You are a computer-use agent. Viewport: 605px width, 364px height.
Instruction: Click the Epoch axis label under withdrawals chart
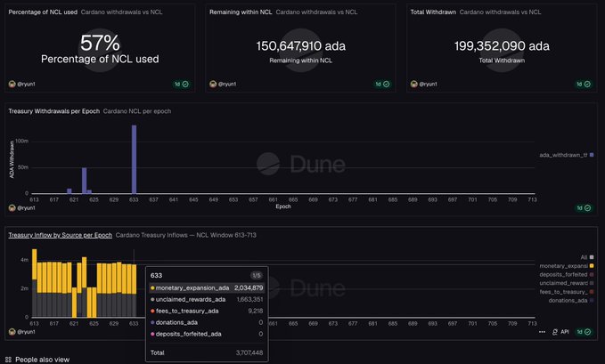283,206
